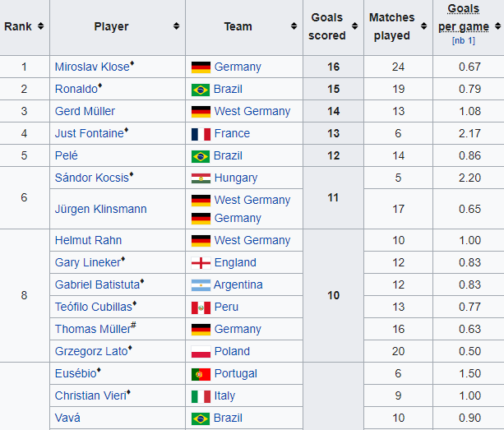
Task: Sort by Goals scored arrows
Action: pos(354,26)
